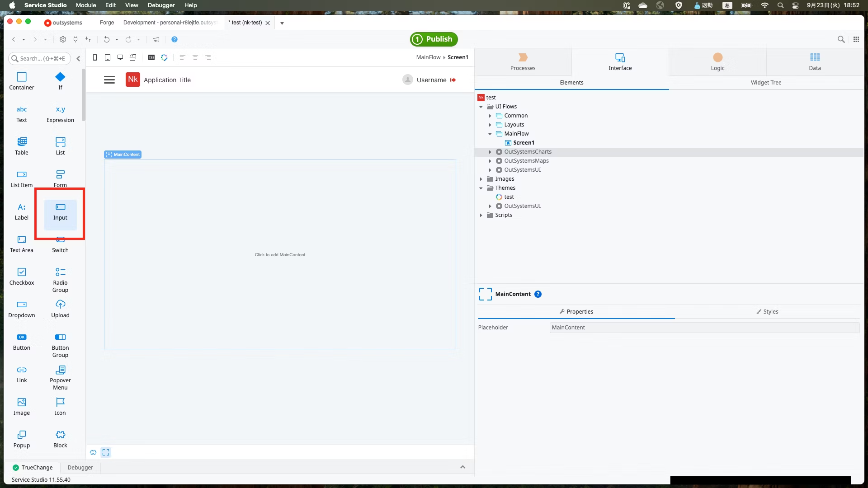Select the Input widget in the toolbox

point(60,211)
